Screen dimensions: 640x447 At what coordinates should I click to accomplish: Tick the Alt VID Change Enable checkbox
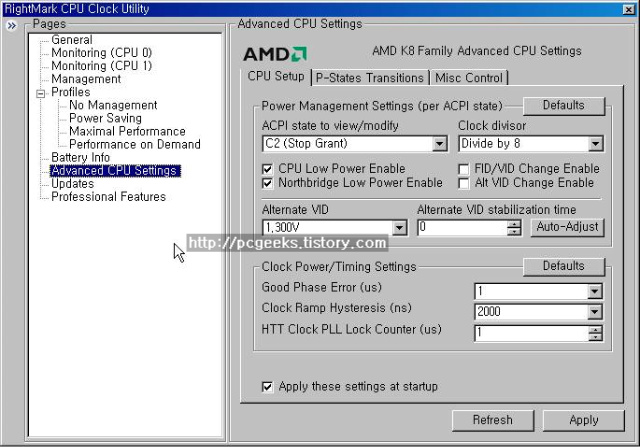[x=464, y=183]
